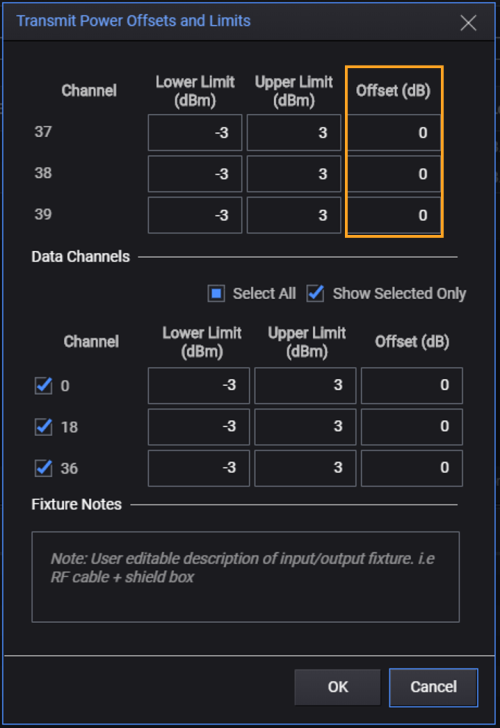Edit channel 38 Lower Limit value

pyautogui.click(x=195, y=174)
